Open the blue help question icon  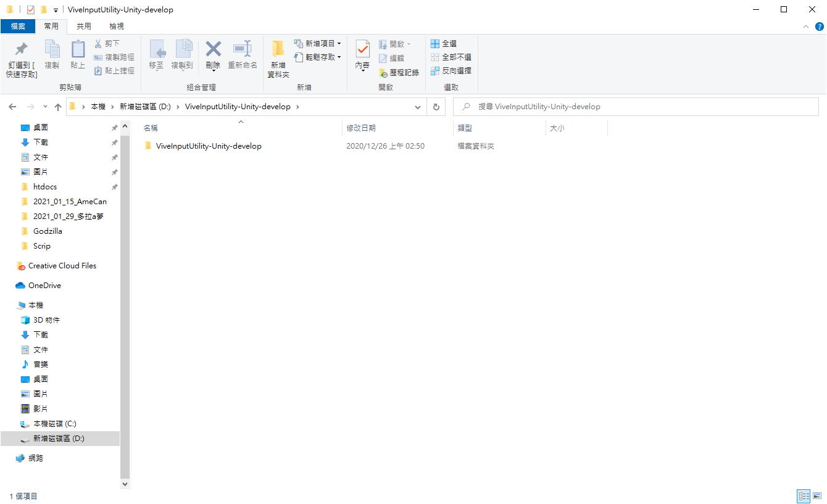tap(820, 27)
